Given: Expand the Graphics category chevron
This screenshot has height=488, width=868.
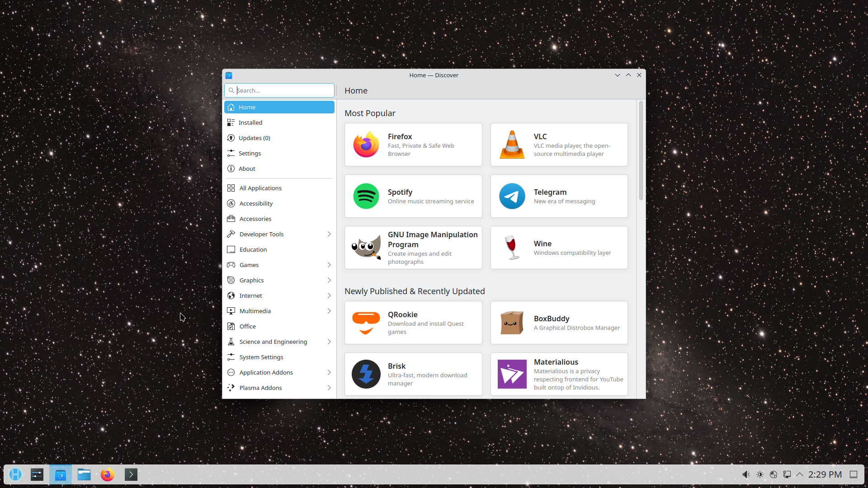Looking at the screenshot, I should pos(329,280).
